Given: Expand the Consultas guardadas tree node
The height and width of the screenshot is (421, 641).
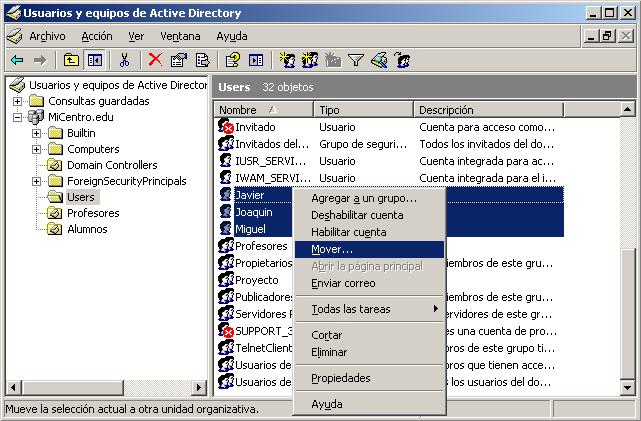Looking at the screenshot, I should pos(18,101).
